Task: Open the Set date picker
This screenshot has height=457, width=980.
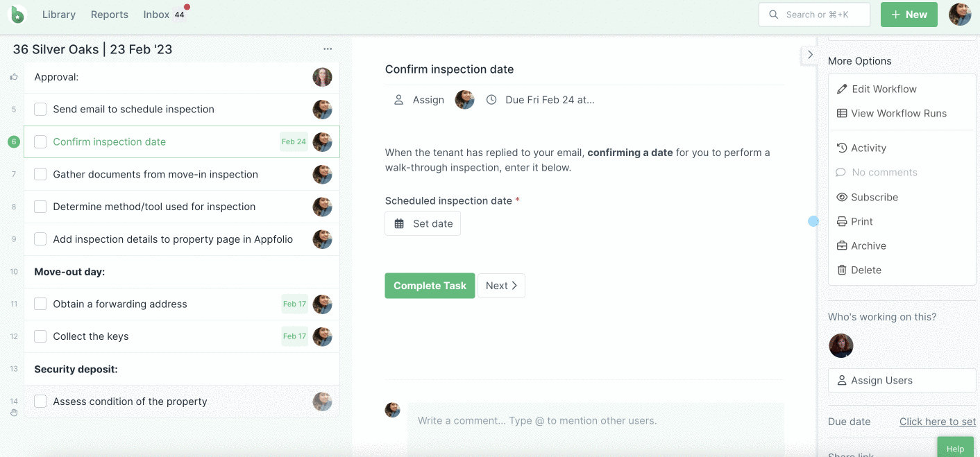Action: click(x=423, y=223)
